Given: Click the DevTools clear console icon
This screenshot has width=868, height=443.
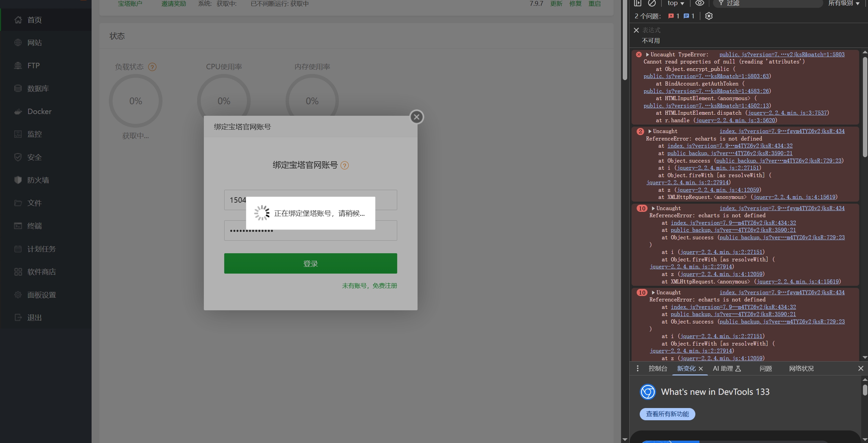Looking at the screenshot, I should pyautogui.click(x=652, y=3).
